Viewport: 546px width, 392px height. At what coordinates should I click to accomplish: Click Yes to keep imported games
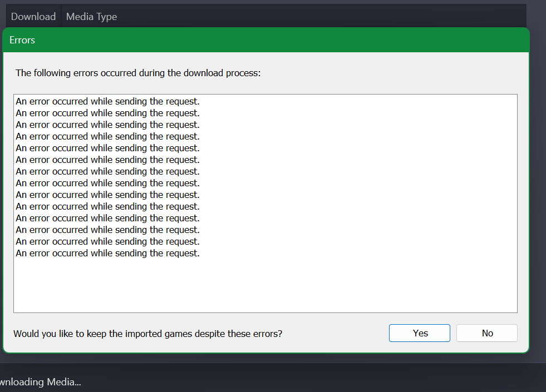(419, 333)
